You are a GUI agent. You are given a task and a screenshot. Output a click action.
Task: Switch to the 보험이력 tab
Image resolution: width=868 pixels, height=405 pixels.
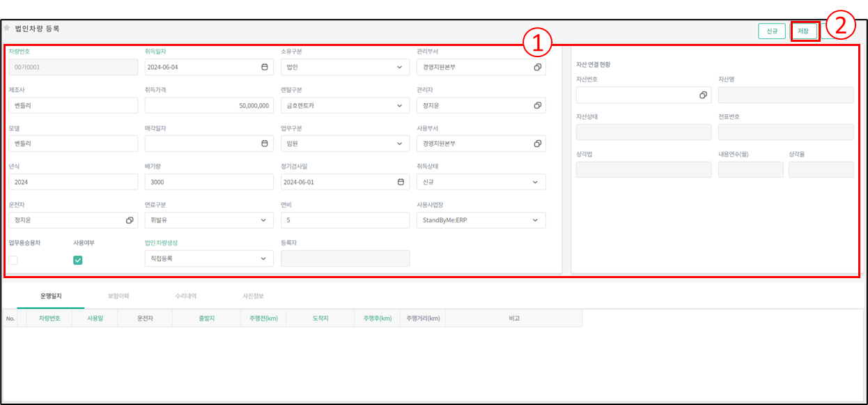click(x=118, y=296)
